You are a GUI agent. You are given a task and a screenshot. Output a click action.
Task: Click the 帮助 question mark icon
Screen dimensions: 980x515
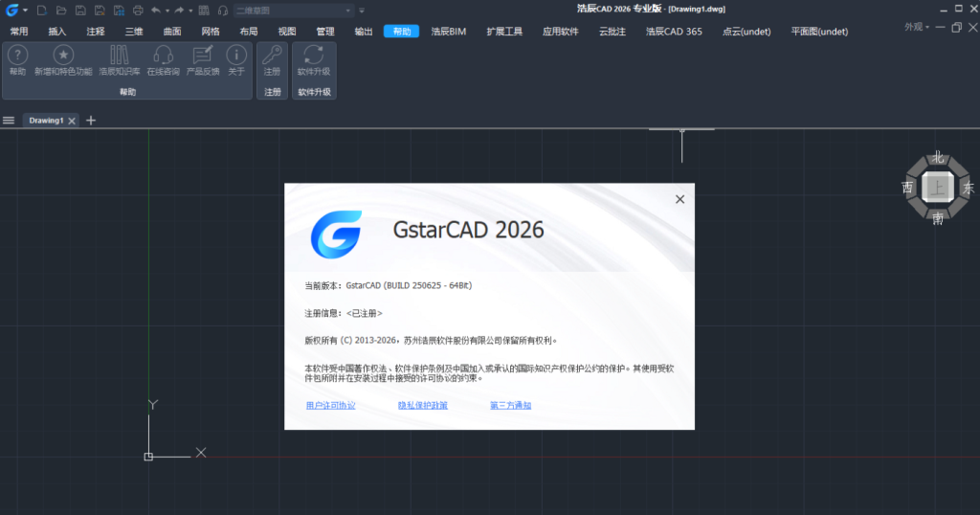[17, 56]
